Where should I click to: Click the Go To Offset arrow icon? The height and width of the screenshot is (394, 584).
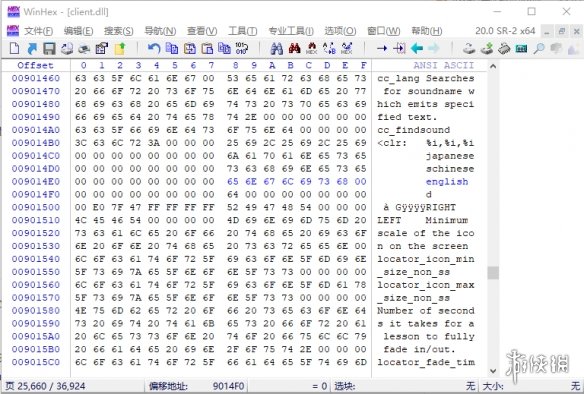click(x=381, y=48)
